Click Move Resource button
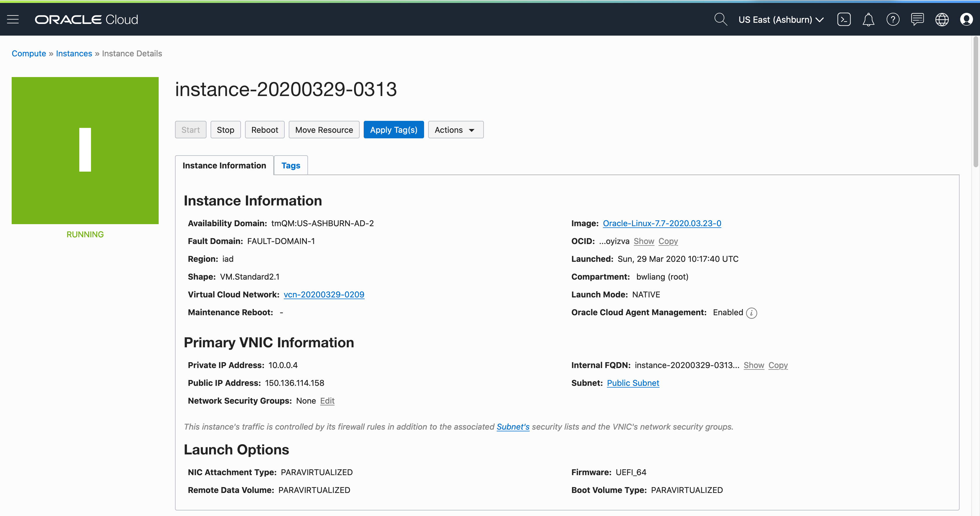Image resolution: width=980 pixels, height=516 pixels. tap(324, 130)
